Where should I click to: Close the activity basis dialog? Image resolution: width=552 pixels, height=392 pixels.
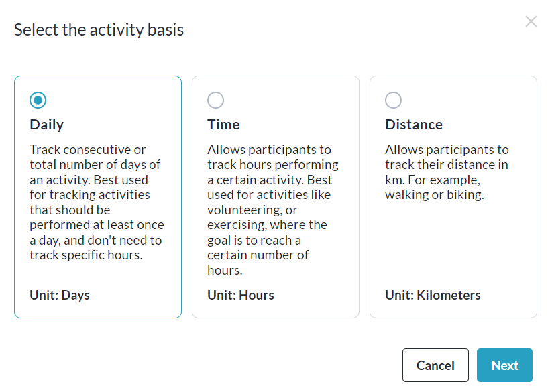point(531,22)
